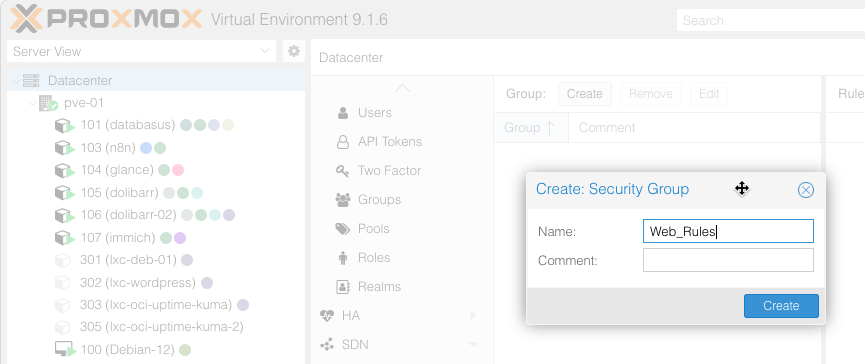Expand the HA submenu arrow

(x=473, y=316)
